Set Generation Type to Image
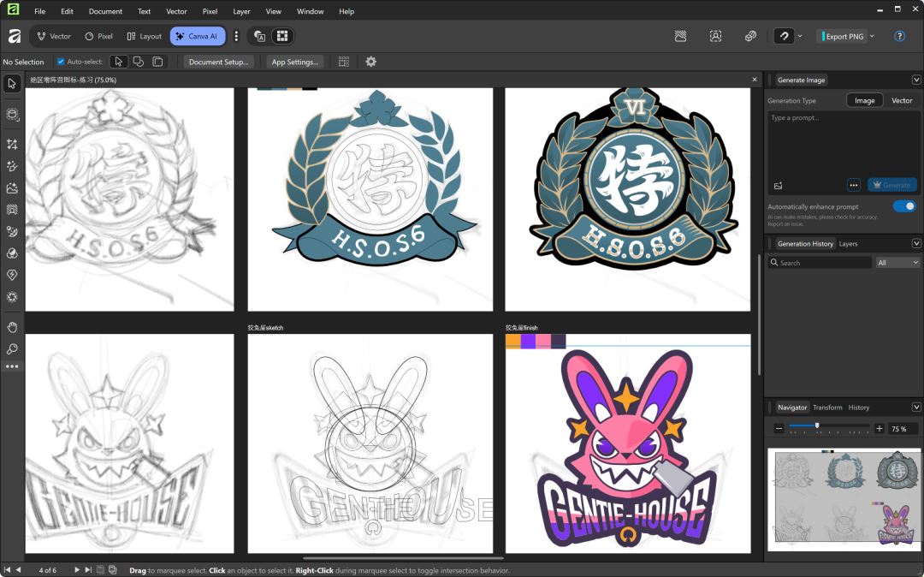This screenshot has height=577, width=924. pos(864,101)
